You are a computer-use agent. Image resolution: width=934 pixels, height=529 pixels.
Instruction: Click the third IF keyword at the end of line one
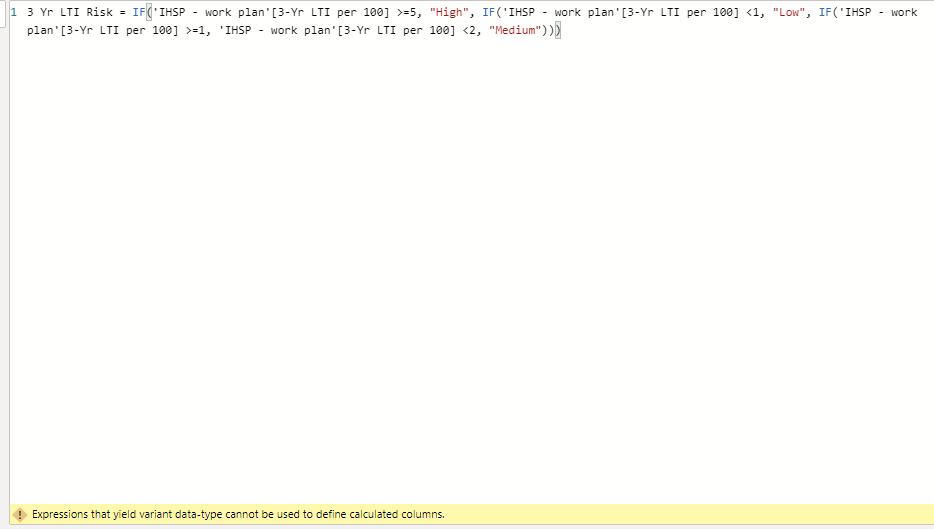(825, 12)
